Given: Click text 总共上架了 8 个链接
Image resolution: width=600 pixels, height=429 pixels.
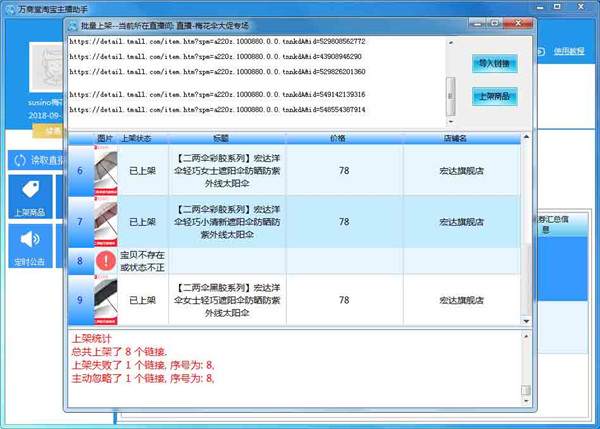Looking at the screenshot, I should (x=119, y=352).
